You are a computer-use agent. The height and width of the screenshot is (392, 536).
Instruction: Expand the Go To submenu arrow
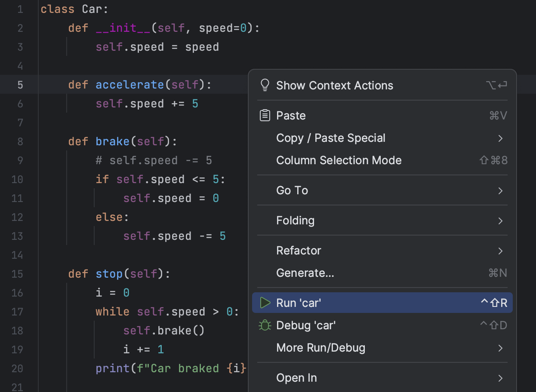coord(500,190)
